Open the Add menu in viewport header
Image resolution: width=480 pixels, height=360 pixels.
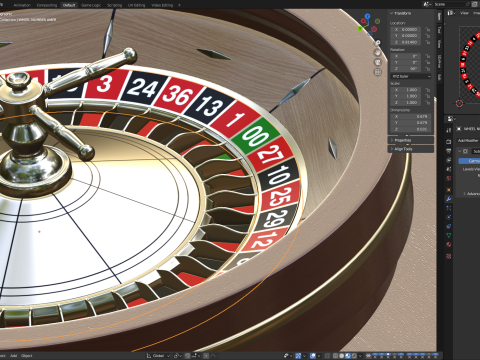coord(13,356)
